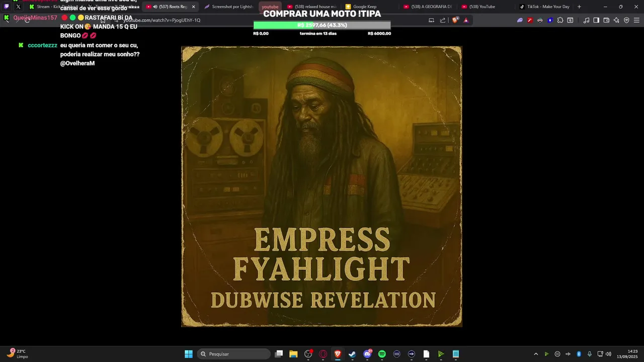Open the pinned Twitch tab
This screenshot has height=362, width=644.
point(6,7)
